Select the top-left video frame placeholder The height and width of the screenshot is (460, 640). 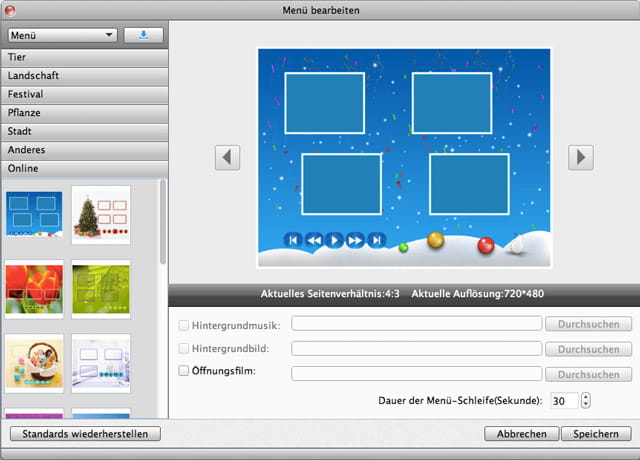coord(325,103)
